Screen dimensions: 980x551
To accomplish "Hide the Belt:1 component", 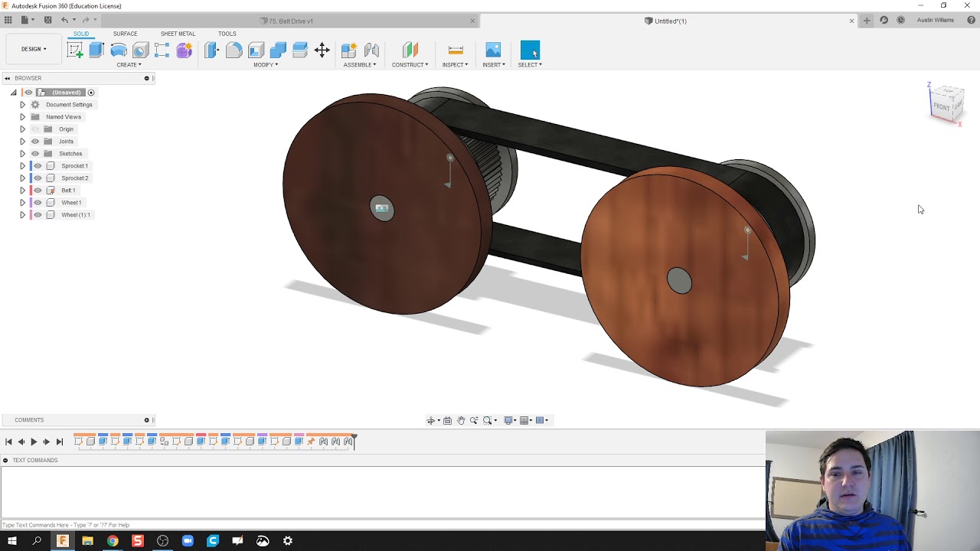I will (x=38, y=191).
